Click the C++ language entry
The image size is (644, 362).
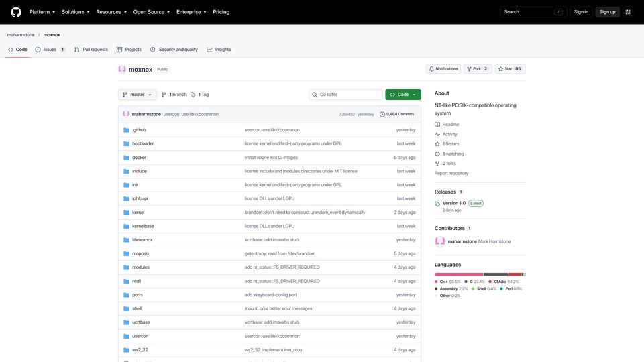447,282
